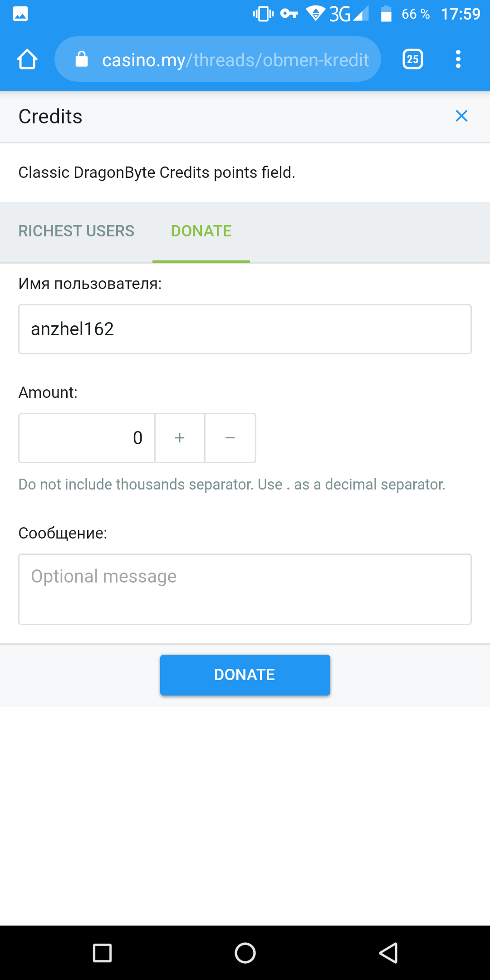Select the Donate tab
490x980 pixels.
coord(201,231)
